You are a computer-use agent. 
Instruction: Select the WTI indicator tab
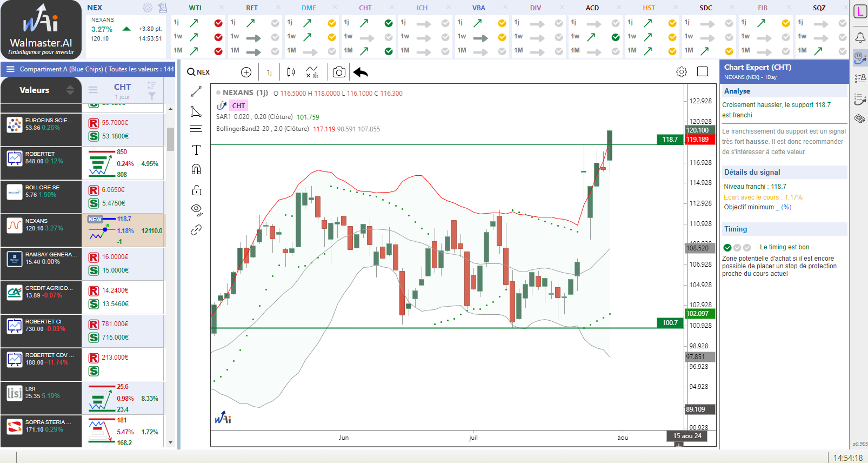(195, 8)
